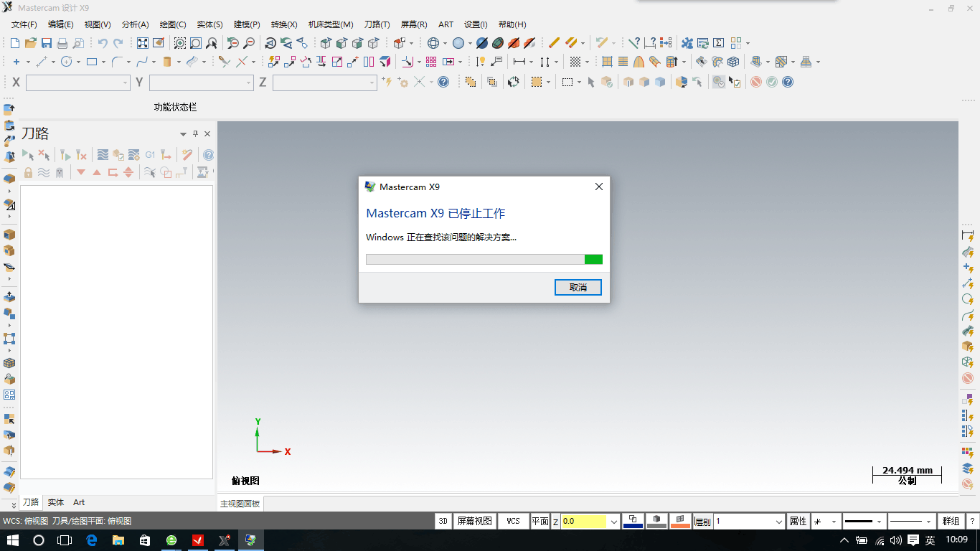
Task: Click the lock toolpath operations icon
Action: [28, 172]
